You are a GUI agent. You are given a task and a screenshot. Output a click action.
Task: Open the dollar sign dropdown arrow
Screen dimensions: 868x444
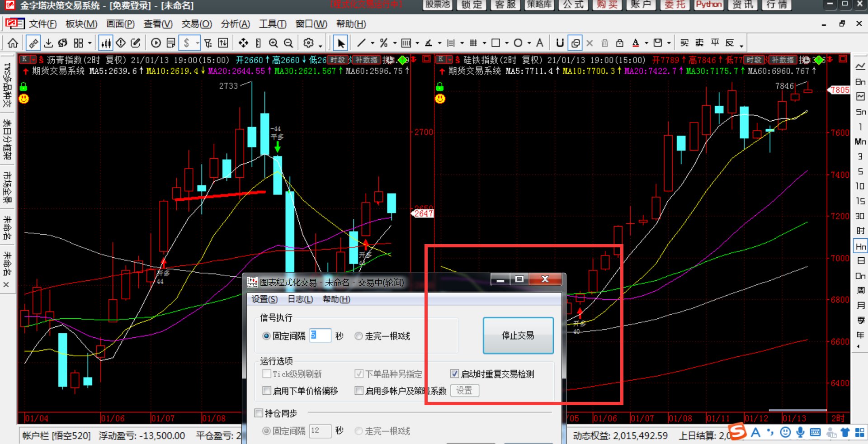(198, 43)
